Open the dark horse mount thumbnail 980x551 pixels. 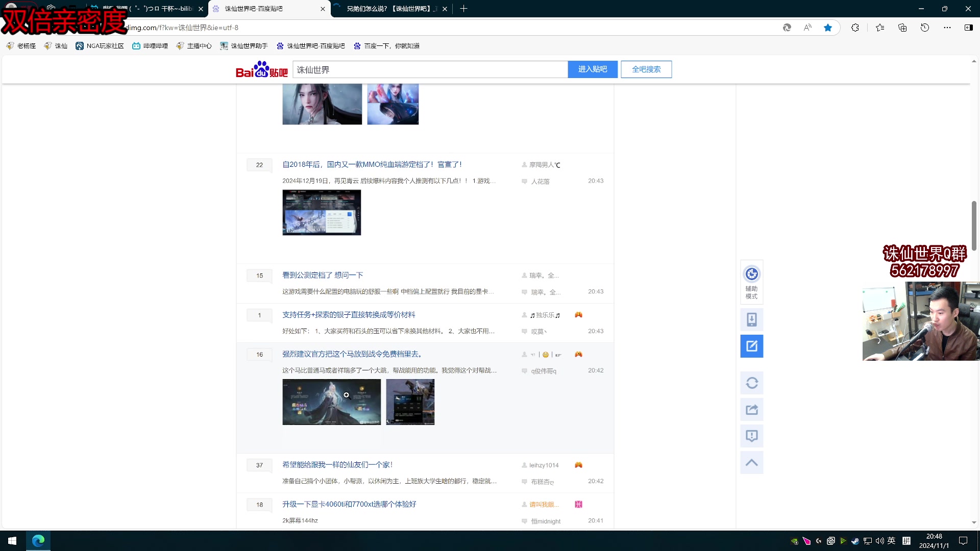(x=410, y=402)
